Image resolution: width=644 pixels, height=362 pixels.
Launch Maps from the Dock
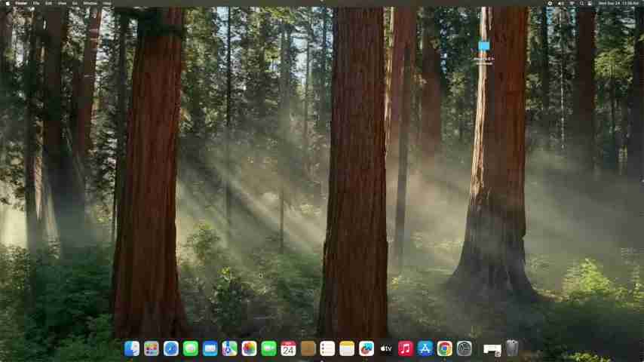[229, 348]
